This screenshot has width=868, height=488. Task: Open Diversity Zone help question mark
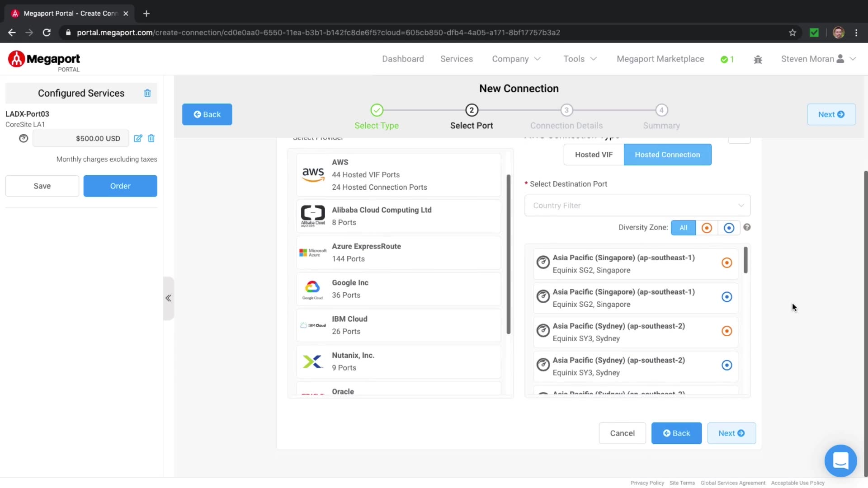(747, 227)
